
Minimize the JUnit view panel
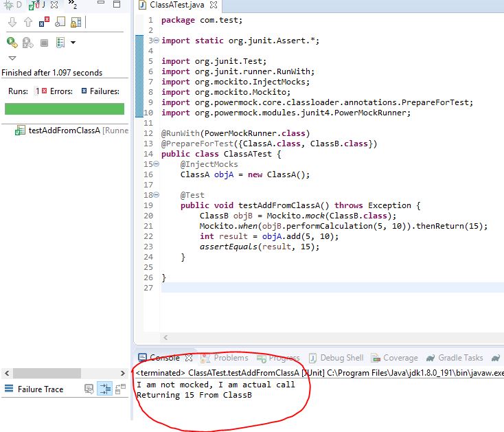(101, 3)
